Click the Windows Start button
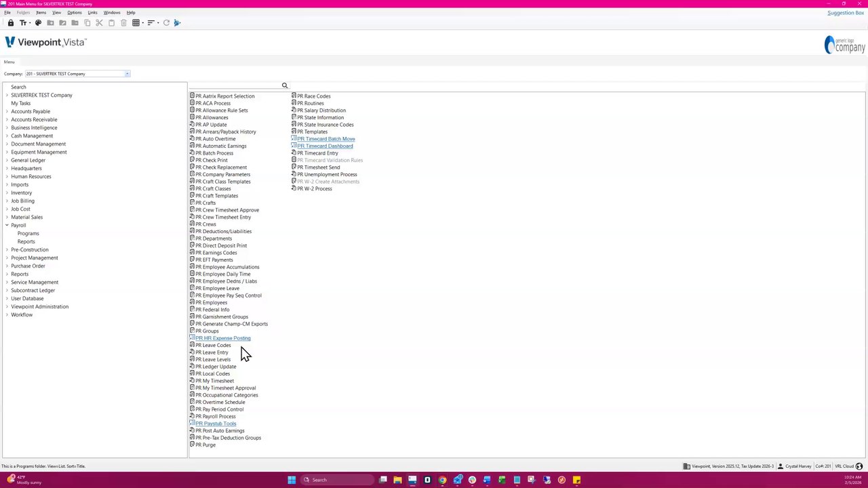Viewport: 868px width, 488px height. tap(292, 480)
